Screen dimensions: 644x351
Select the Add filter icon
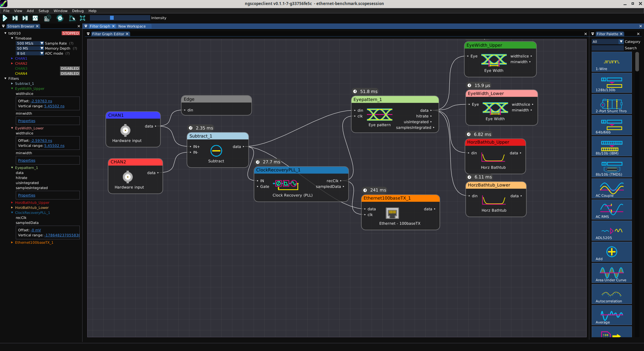click(611, 252)
